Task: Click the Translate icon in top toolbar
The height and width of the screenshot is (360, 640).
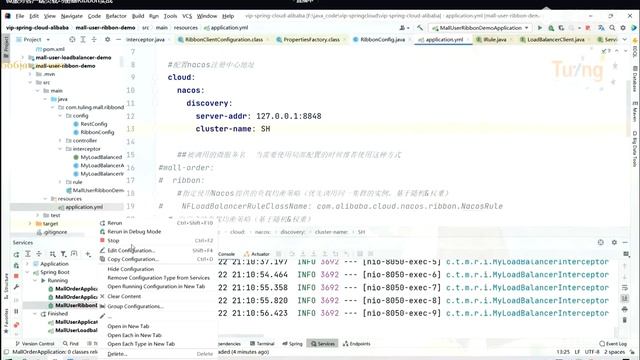Action: click(601, 28)
